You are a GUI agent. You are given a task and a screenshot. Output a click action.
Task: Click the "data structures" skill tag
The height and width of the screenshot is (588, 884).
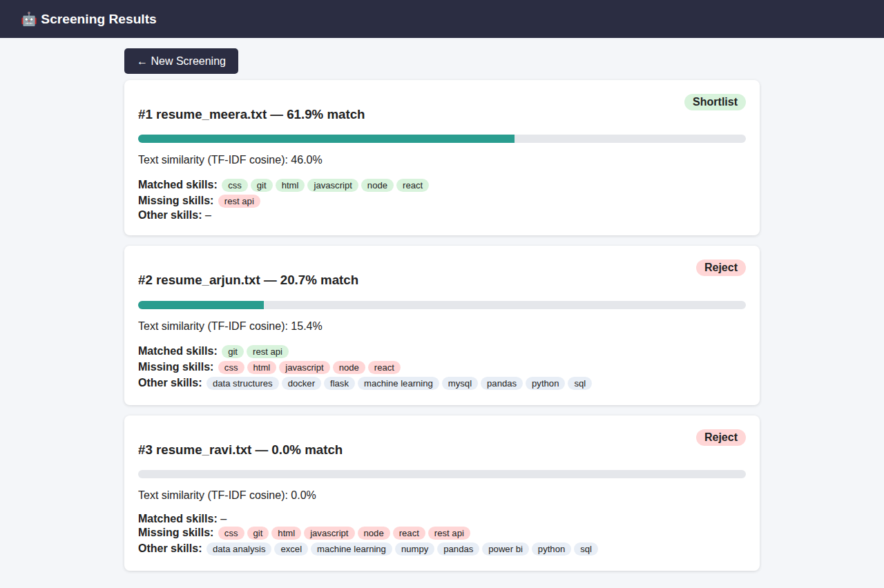(242, 383)
